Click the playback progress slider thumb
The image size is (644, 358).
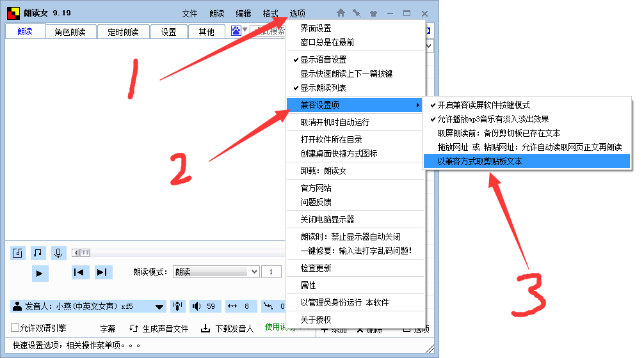(x=85, y=253)
